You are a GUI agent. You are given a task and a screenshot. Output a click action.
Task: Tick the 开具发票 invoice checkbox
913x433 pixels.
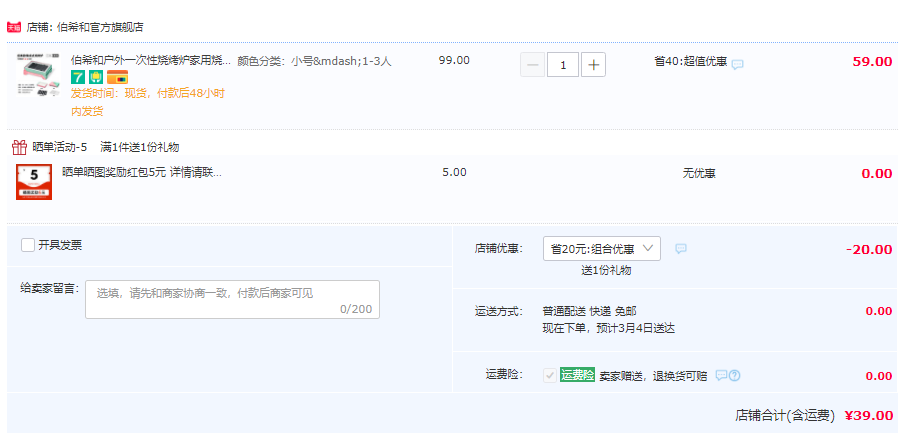click(28, 245)
